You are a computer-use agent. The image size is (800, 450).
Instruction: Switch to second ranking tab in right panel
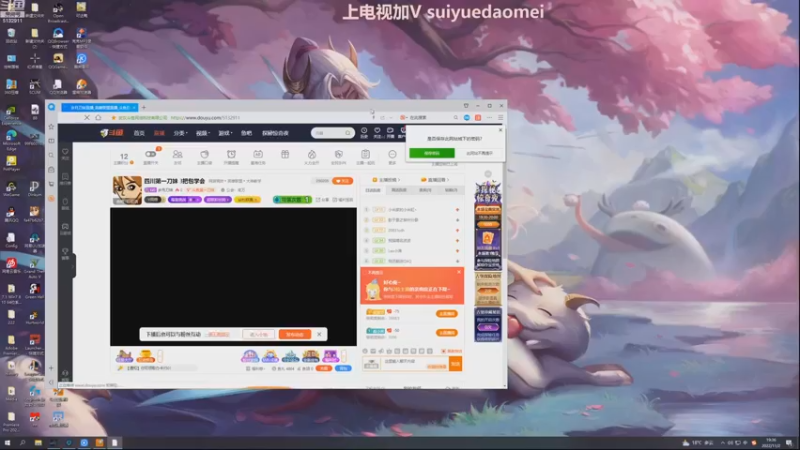pos(399,190)
